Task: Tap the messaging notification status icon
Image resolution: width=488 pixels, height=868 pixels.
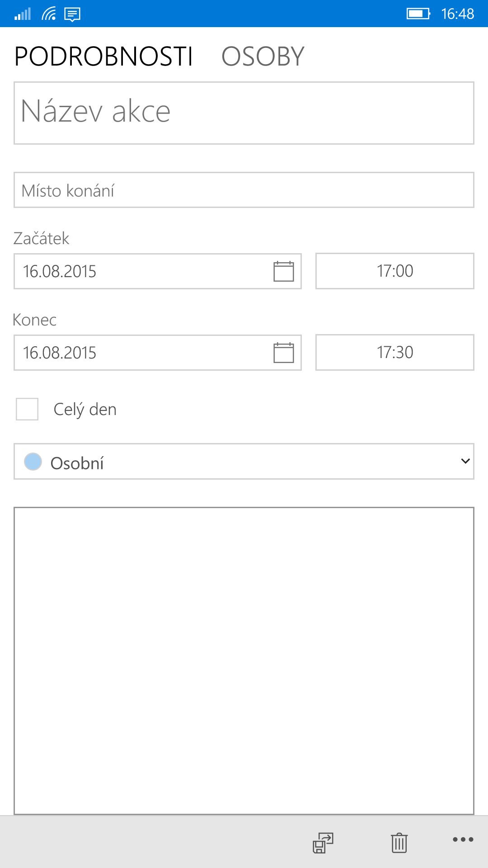Action: [x=72, y=14]
